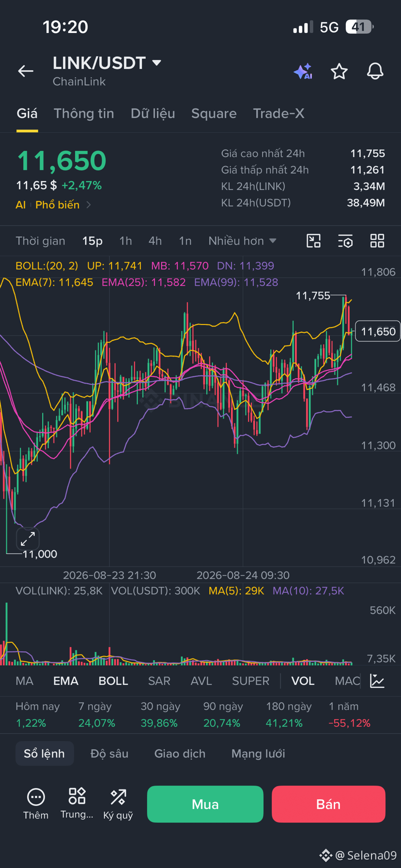Viewport: 401px width, 868px height.
Task: Select the 4h timeframe
Action: (155, 241)
